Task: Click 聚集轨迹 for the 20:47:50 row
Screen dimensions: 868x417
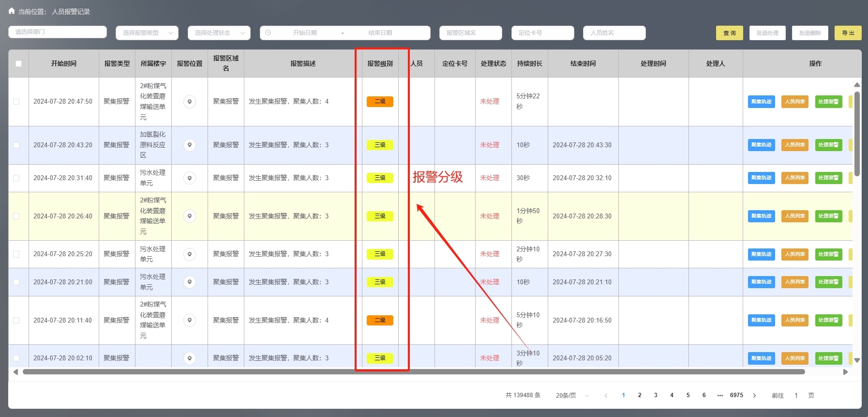Action: 762,102
